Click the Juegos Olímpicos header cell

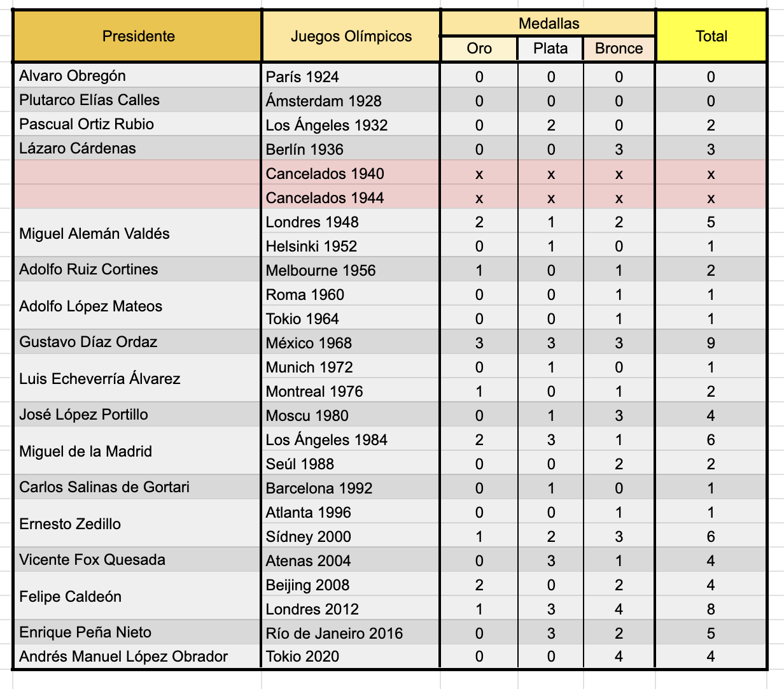click(x=351, y=36)
